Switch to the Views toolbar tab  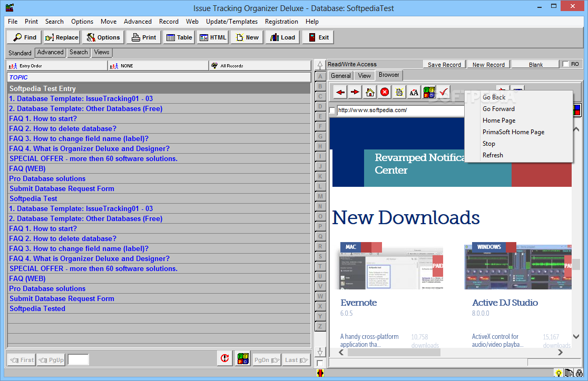click(102, 53)
